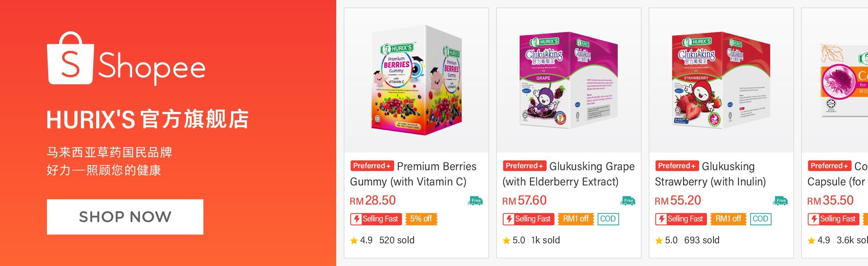Open the Glukusking Grape product image
Viewport: 868px width, 266px height.
[x=569, y=80]
